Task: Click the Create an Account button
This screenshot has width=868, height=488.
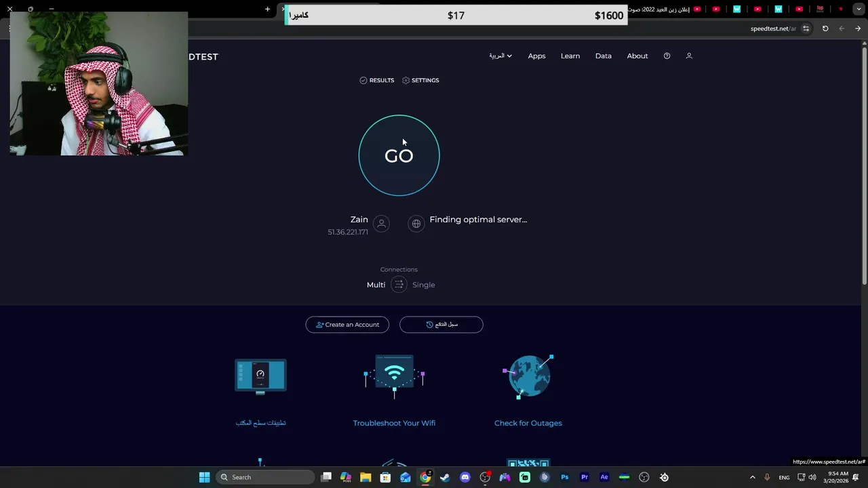Action: pyautogui.click(x=347, y=325)
